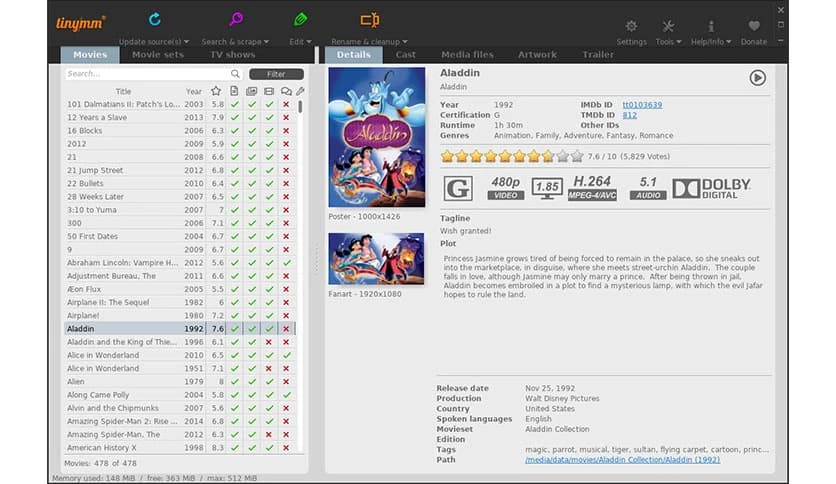Viewport: 836px width, 484px height.
Task: Click the edited pencil column icon
Action: click(301, 91)
